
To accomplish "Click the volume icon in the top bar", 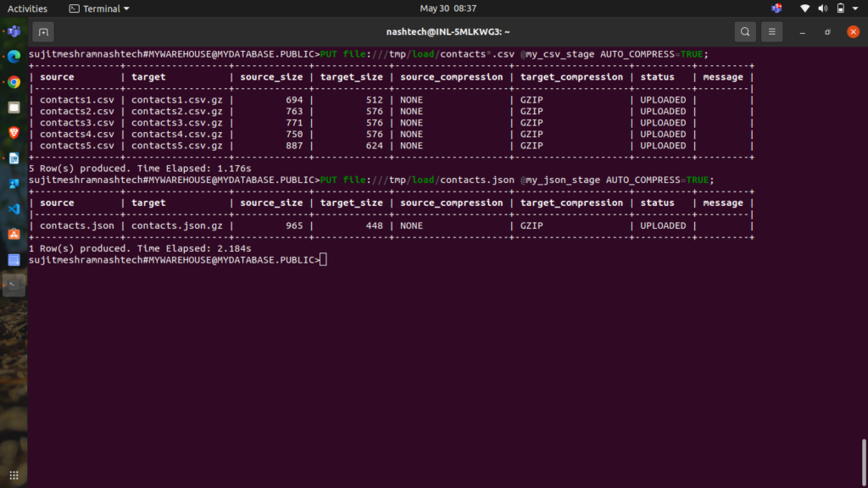I will (x=822, y=8).
